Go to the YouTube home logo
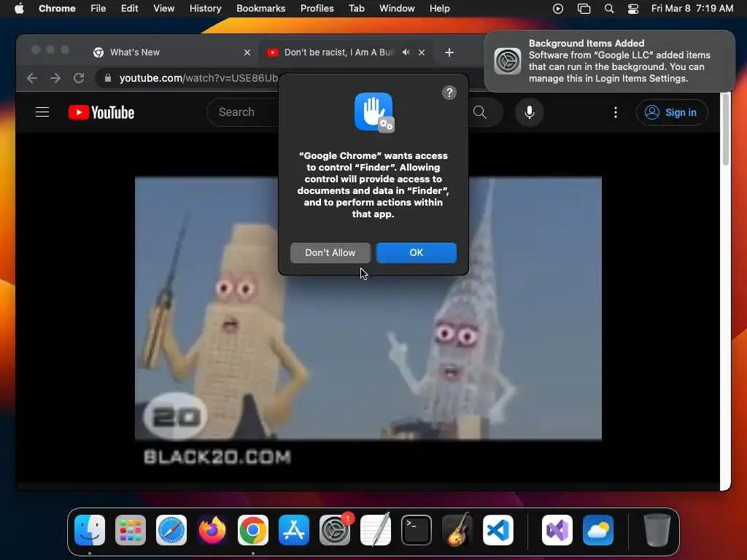The image size is (747, 560). click(x=101, y=112)
